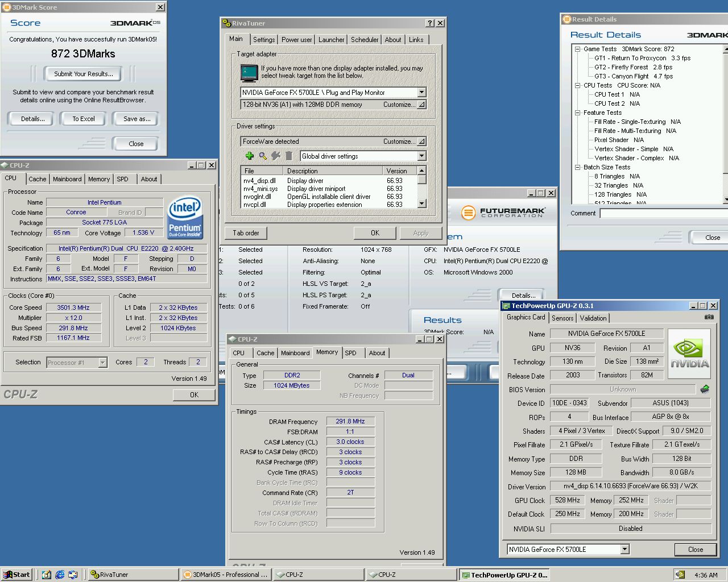This screenshot has height=582, width=728.
Task: Open the Processor #1 selection dropdown in CPU-Z
Action: click(102, 362)
